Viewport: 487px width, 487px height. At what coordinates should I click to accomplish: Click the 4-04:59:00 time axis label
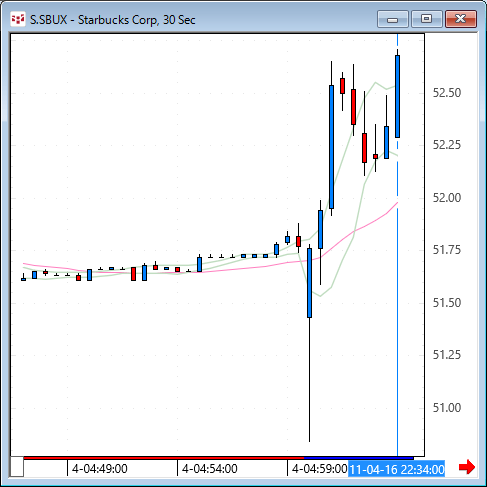[319, 469]
